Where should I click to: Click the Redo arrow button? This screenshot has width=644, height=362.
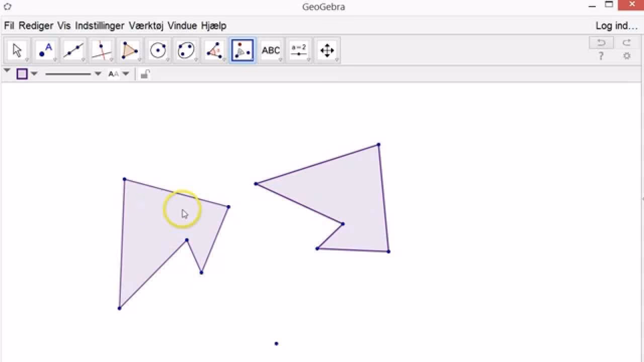[627, 43]
